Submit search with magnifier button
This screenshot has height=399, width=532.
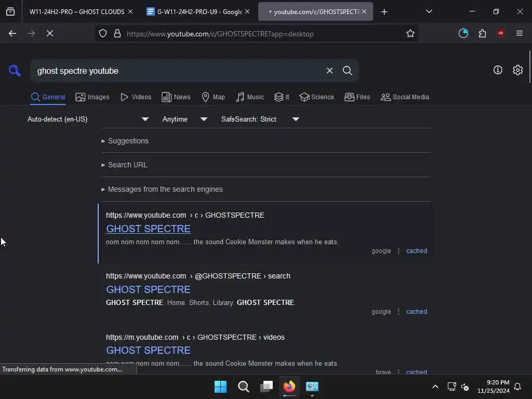pos(347,71)
